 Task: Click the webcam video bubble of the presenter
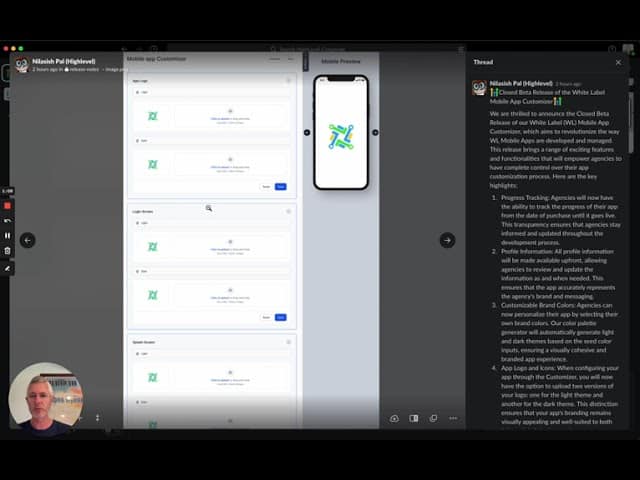coord(45,399)
